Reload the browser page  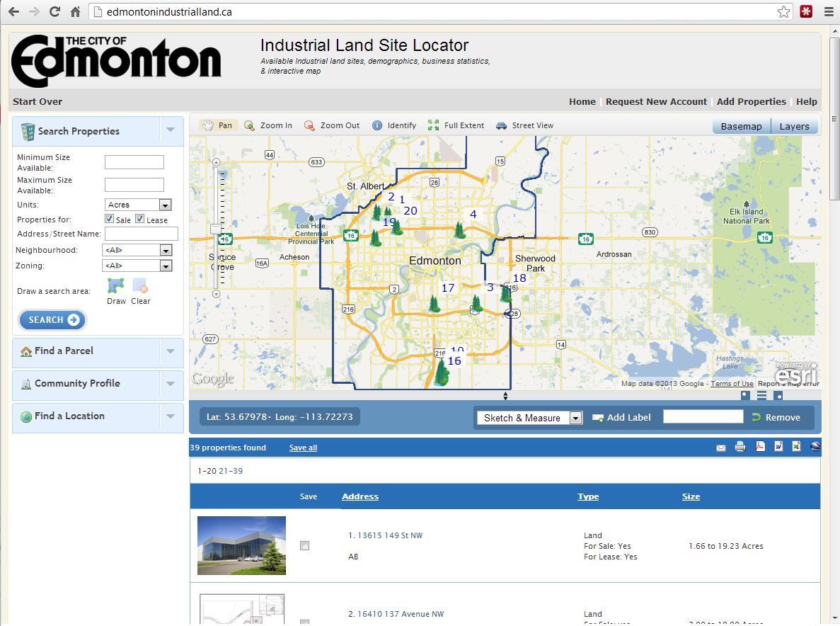click(x=54, y=12)
